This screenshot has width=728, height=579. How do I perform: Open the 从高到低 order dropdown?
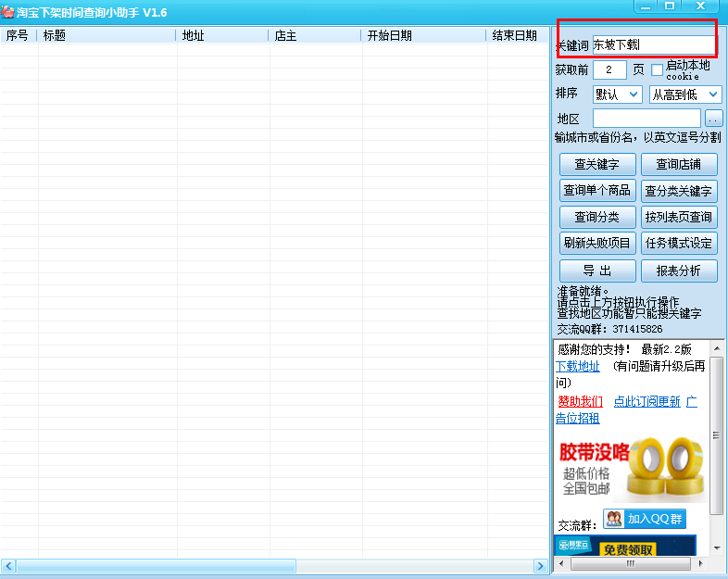[x=685, y=94]
